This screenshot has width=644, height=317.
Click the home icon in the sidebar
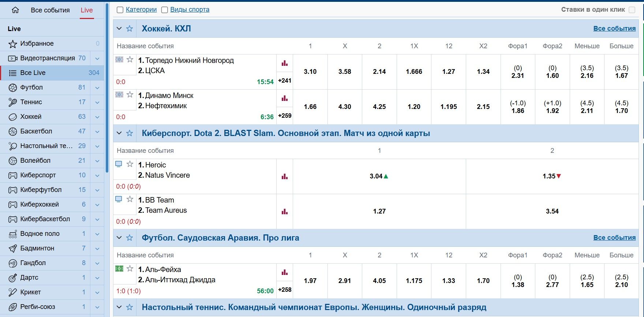[x=15, y=10]
